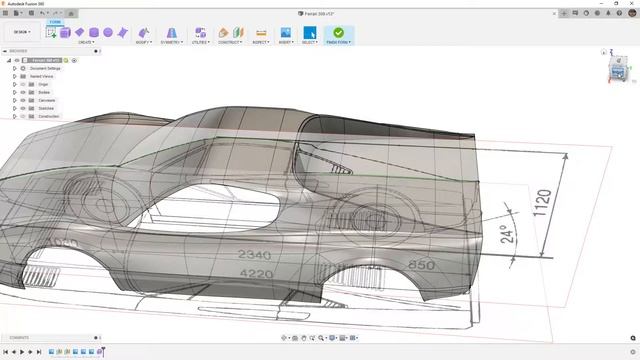The width and height of the screenshot is (640, 360).
Task: Toggle visibility of Origin folder
Action: click(x=23, y=84)
